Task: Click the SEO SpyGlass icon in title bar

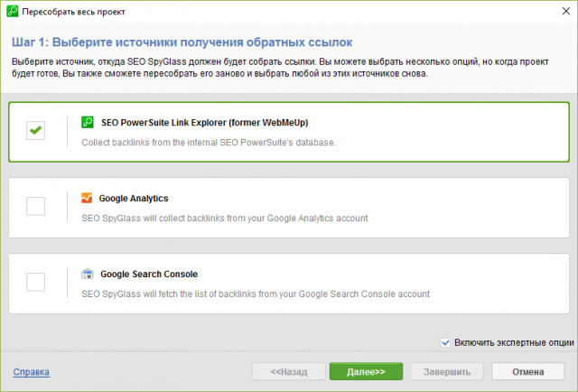Action: pos(12,12)
